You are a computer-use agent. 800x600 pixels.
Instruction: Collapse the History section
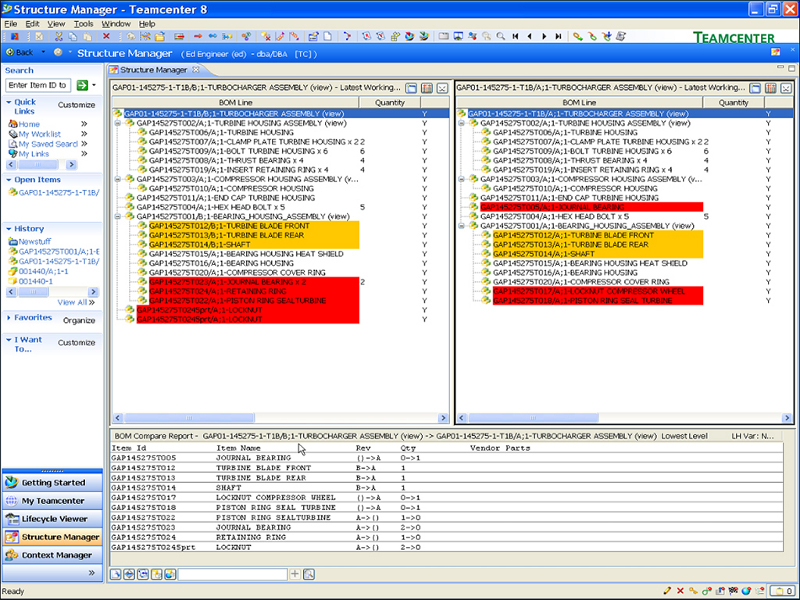[x=9, y=229]
